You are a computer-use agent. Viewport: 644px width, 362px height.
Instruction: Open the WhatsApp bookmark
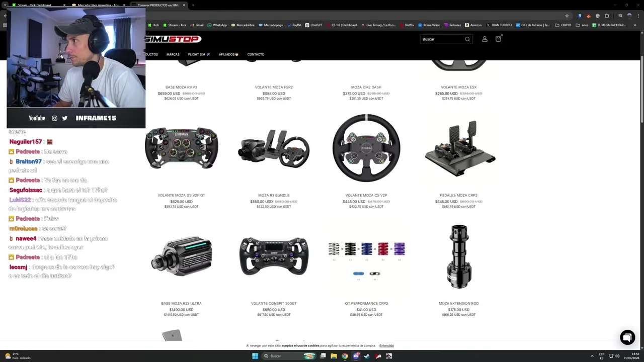pyautogui.click(x=217, y=25)
